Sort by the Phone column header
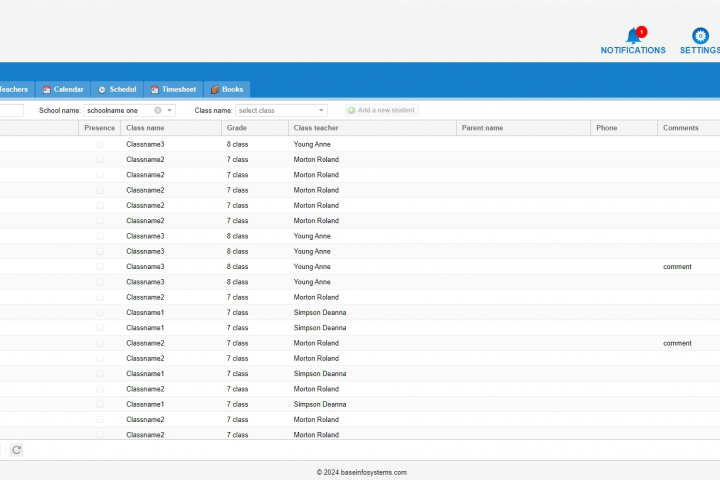 (624, 128)
